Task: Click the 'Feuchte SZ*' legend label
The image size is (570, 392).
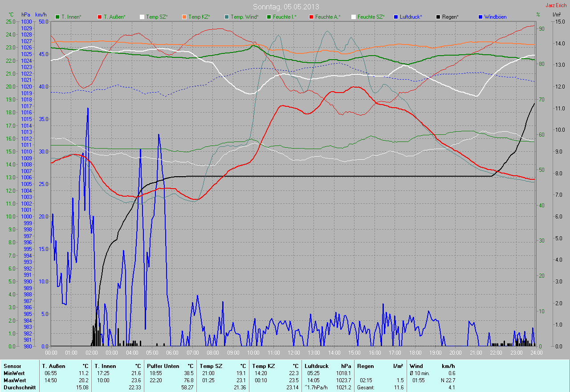Action: click(x=371, y=17)
